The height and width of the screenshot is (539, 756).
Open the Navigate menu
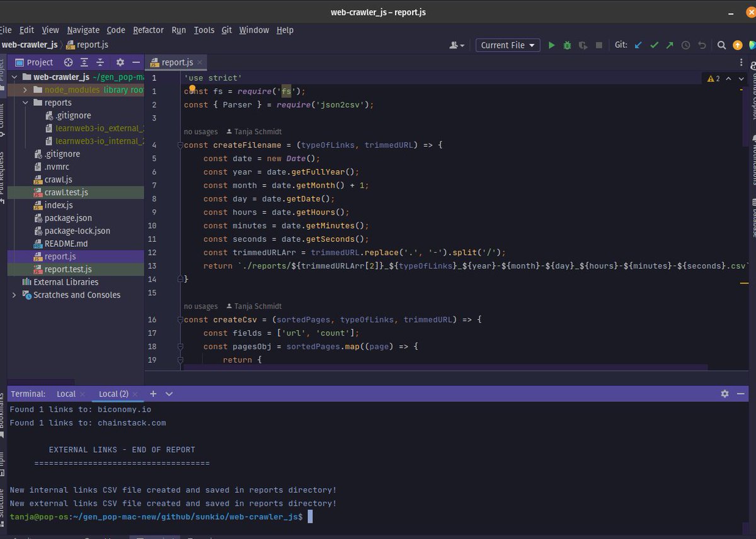(x=83, y=30)
